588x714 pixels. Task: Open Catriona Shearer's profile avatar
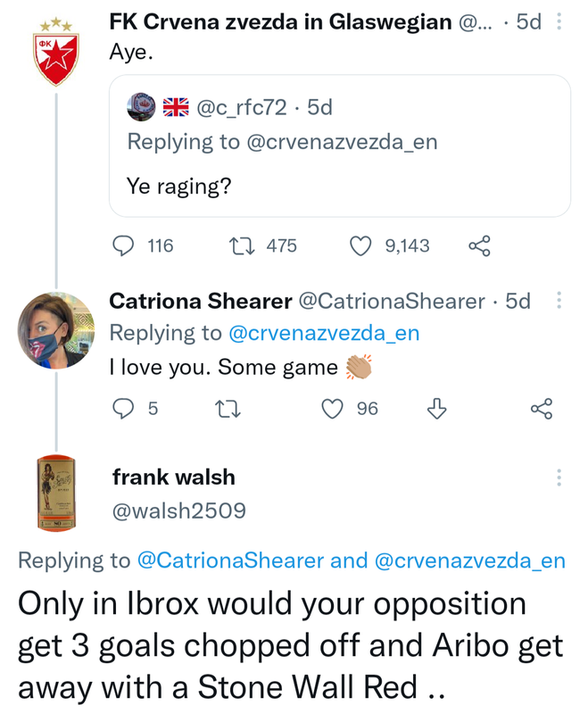pos(55,329)
